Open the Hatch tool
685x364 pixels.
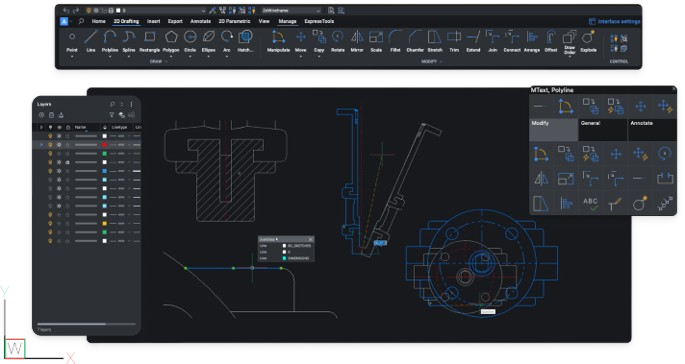point(245,37)
